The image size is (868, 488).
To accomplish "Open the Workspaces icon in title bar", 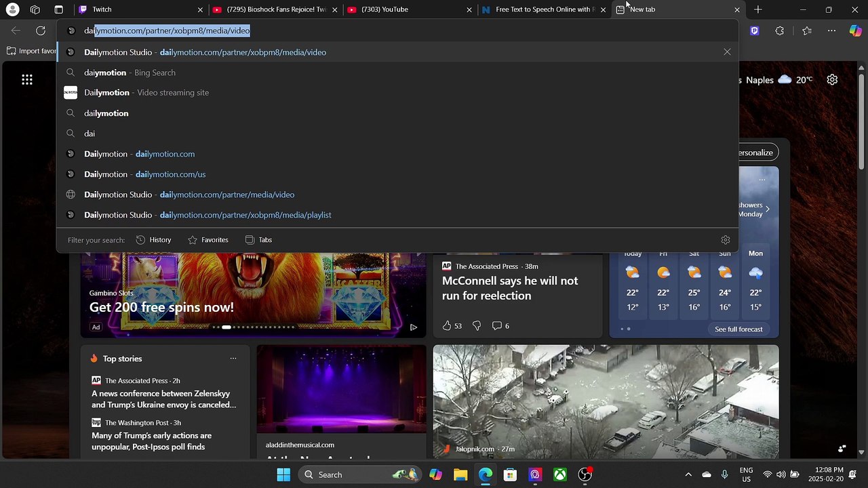I will [35, 9].
